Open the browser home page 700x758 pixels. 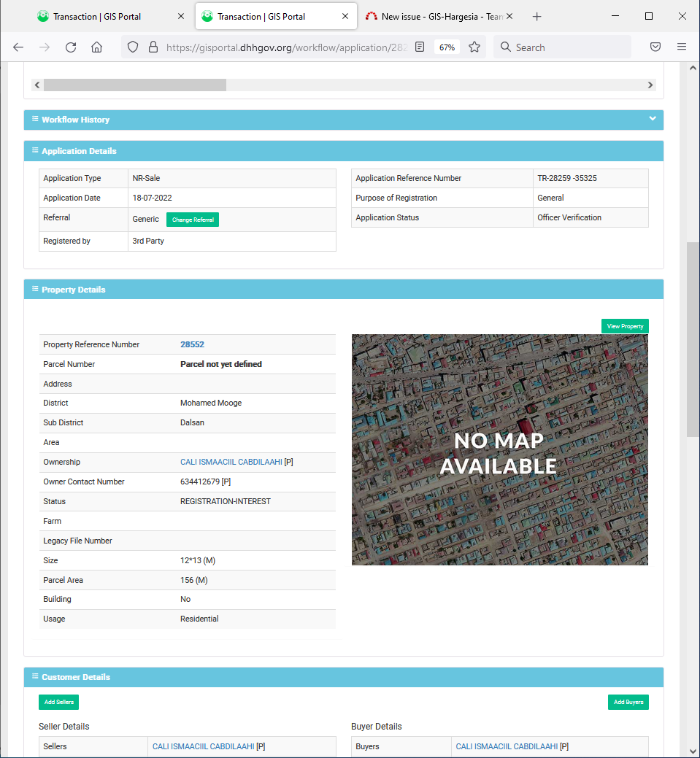pos(97,47)
